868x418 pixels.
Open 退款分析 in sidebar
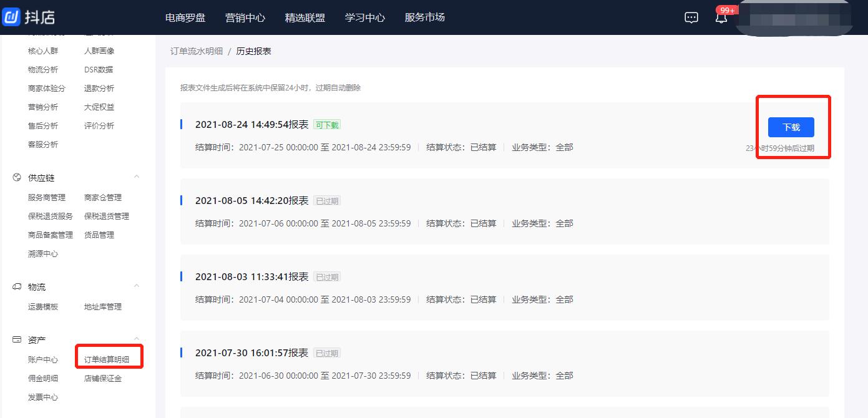point(99,88)
